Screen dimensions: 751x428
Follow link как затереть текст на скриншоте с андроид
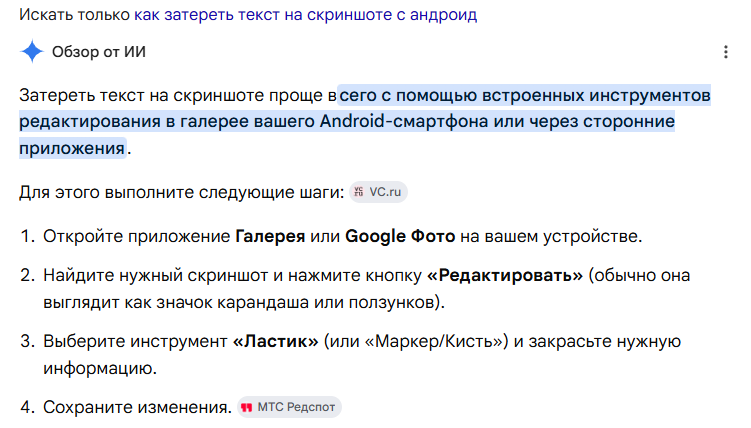pos(306,15)
